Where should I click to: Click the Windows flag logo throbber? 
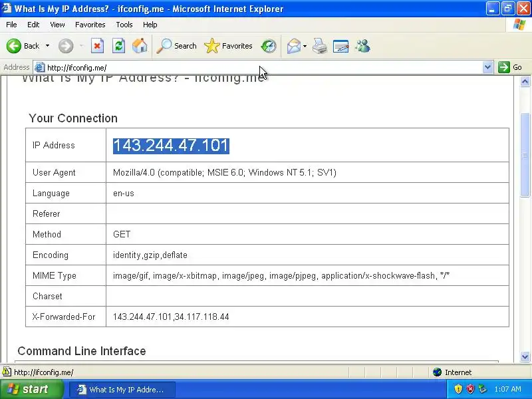pyautogui.click(x=519, y=25)
